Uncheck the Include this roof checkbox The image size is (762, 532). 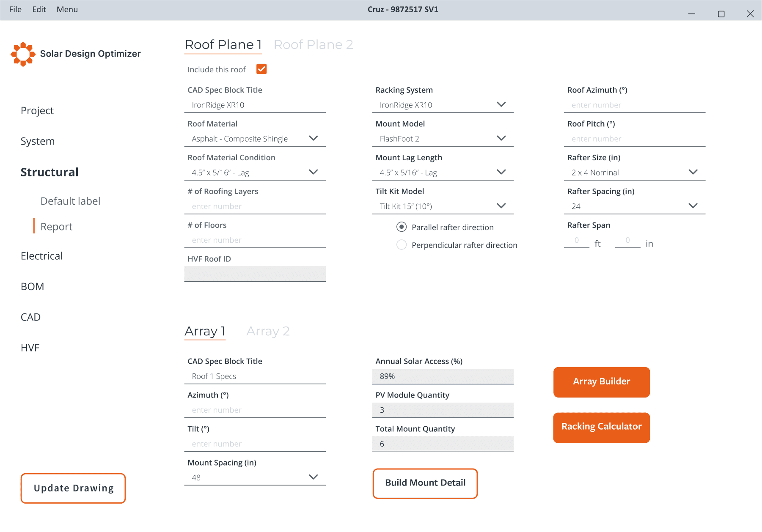click(x=261, y=69)
